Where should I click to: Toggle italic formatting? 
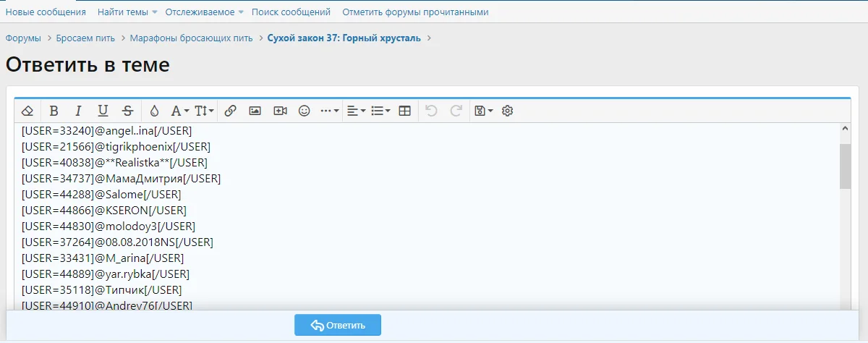pos(78,111)
